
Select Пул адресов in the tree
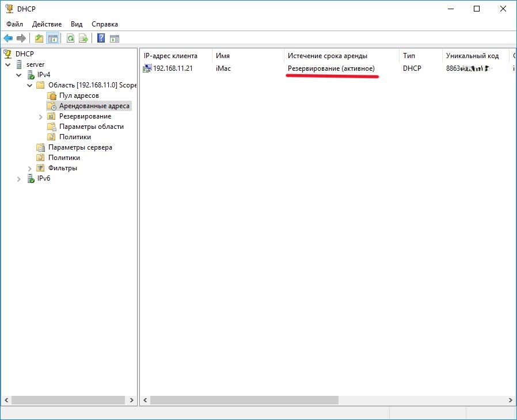coord(79,96)
